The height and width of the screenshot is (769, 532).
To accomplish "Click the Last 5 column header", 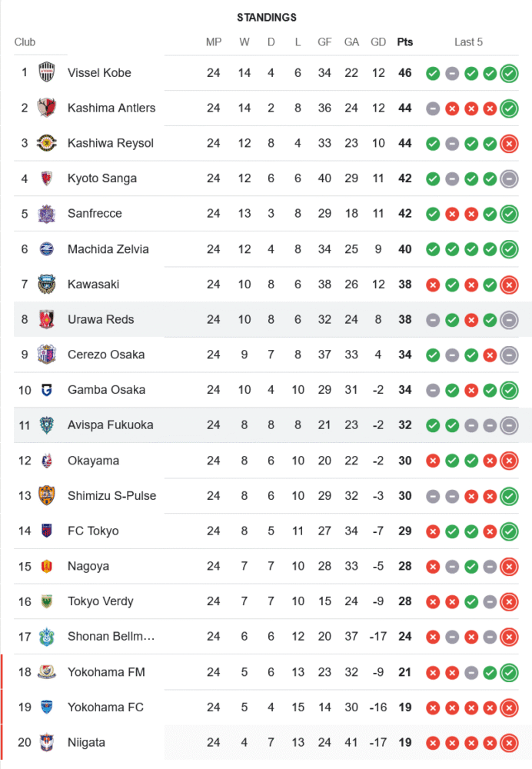I will (x=468, y=42).
